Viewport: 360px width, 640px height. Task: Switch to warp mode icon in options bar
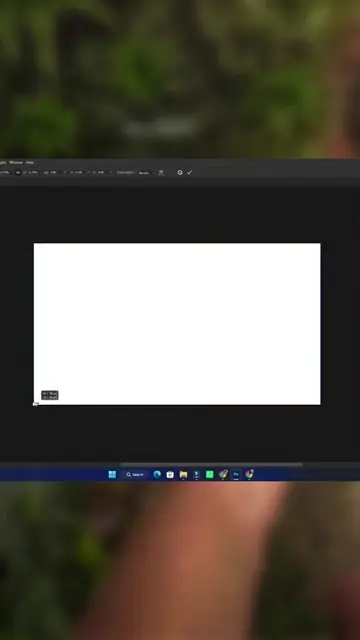point(161,173)
